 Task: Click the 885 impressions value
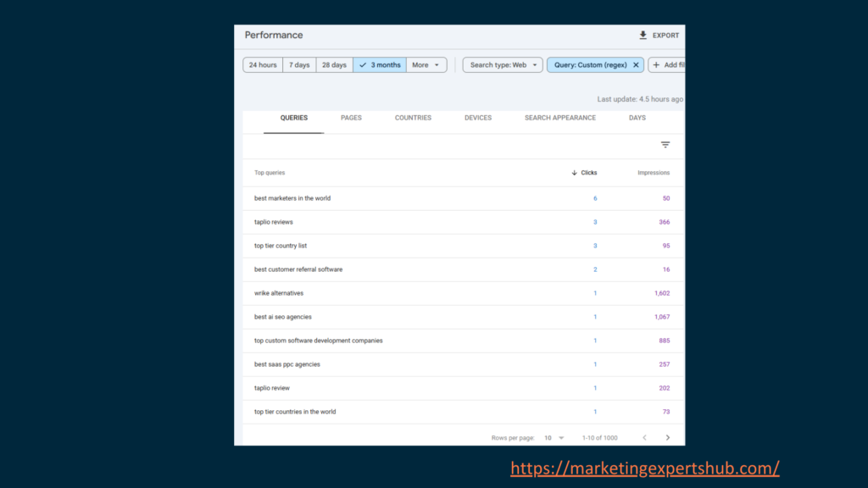665,341
